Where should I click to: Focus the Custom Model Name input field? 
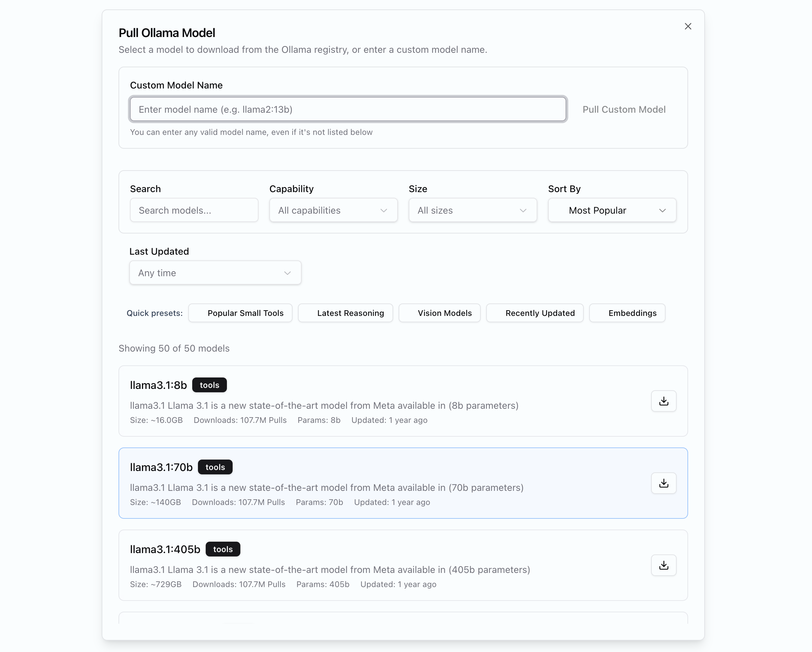pos(348,109)
